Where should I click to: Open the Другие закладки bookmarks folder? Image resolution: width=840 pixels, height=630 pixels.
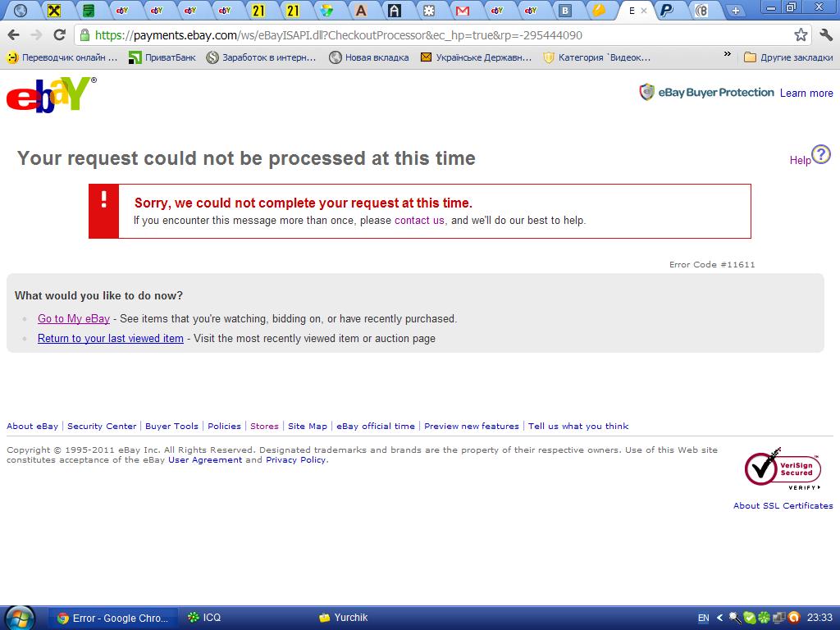click(788, 57)
